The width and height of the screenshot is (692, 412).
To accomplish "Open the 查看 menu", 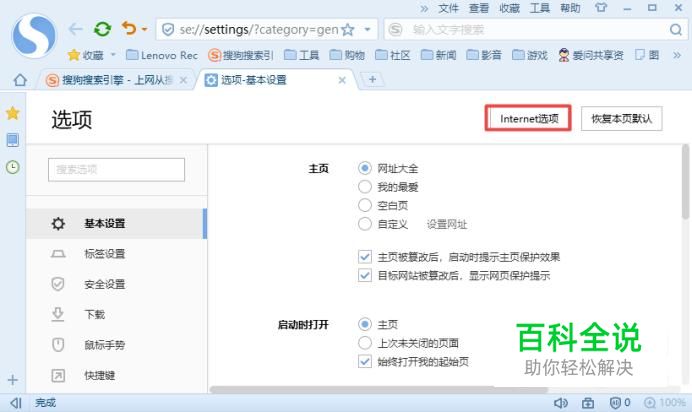I will coord(479,8).
